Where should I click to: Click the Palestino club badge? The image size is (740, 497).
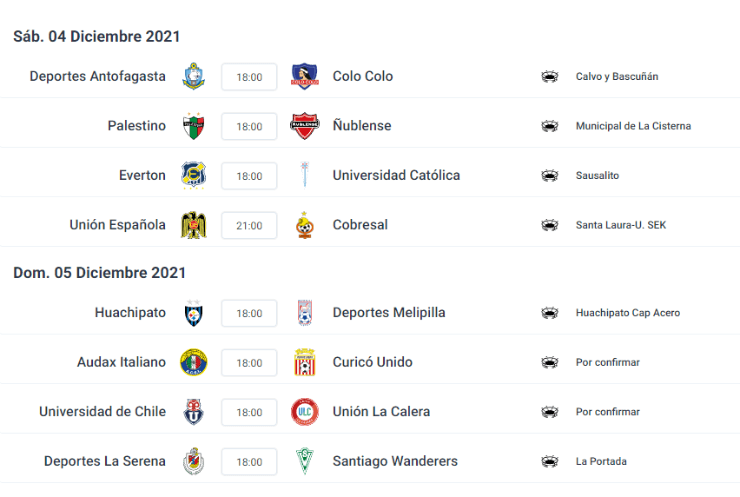coord(193,126)
